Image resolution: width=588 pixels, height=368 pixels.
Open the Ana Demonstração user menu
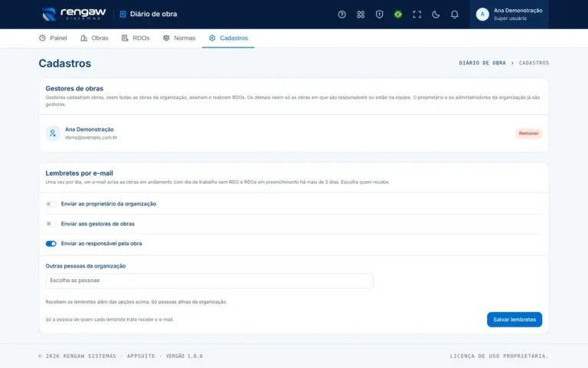(x=509, y=15)
